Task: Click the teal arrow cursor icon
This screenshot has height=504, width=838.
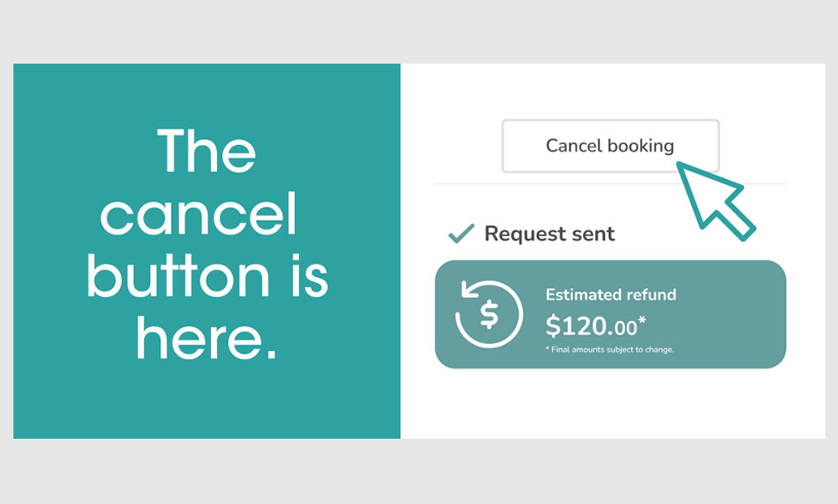Action: click(x=715, y=201)
